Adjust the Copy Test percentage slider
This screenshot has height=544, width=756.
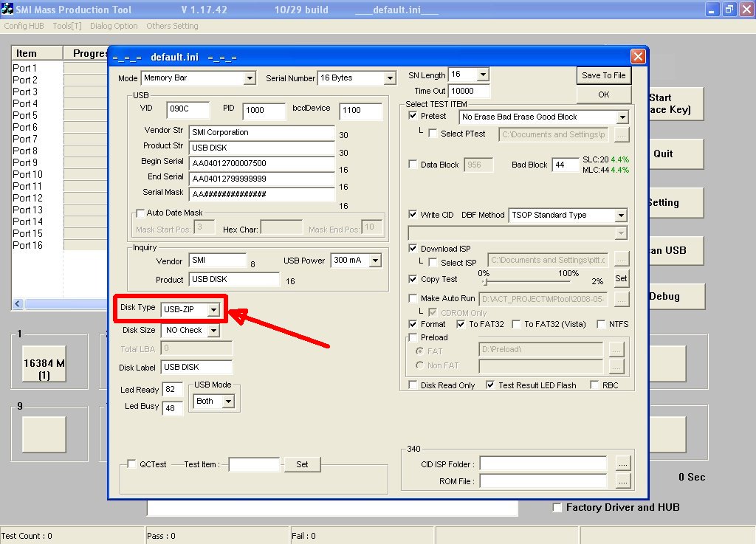pos(486,282)
